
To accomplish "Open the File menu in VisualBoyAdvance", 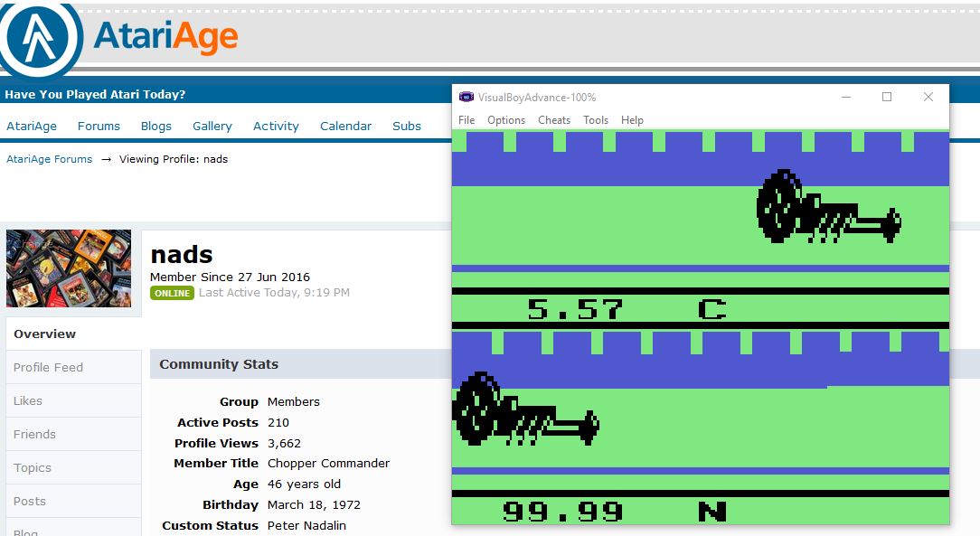I will click(466, 120).
